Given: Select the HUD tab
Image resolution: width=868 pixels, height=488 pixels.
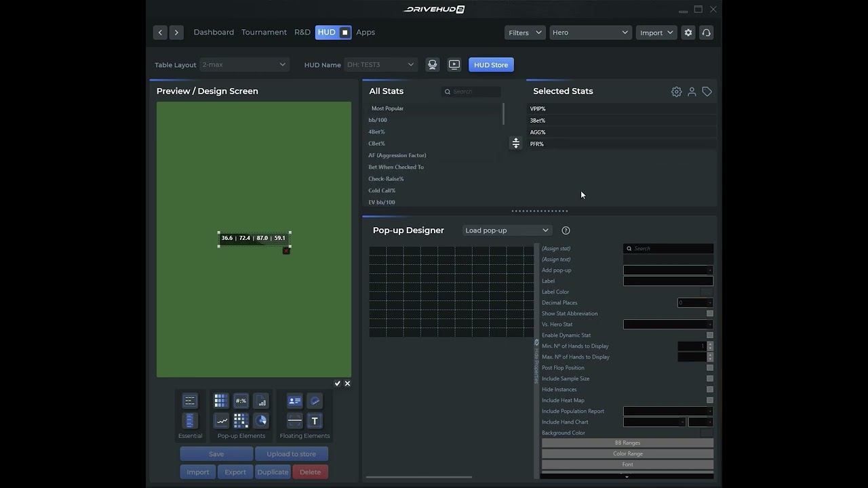Looking at the screenshot, I should [327, 33].
